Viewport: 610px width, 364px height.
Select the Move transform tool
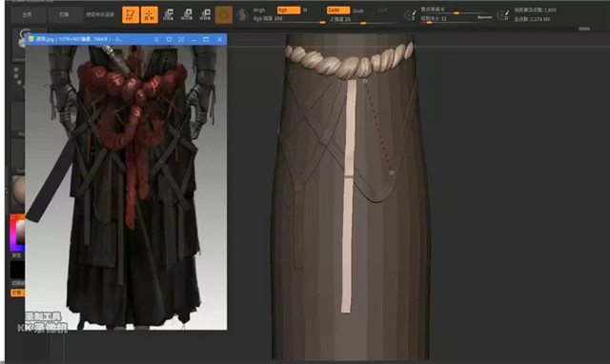[x=168, y=15]
